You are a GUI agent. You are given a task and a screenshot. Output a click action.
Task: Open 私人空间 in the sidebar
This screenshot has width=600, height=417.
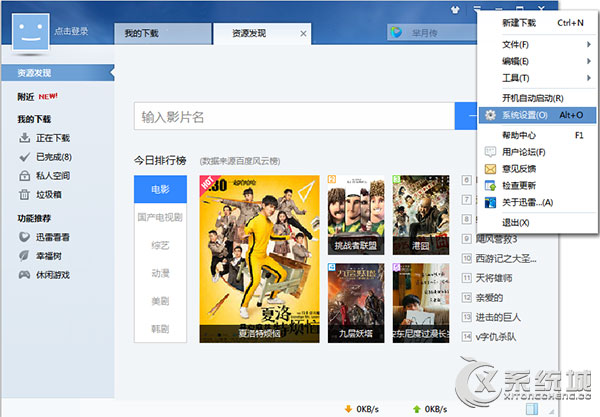tap(53, 176)
